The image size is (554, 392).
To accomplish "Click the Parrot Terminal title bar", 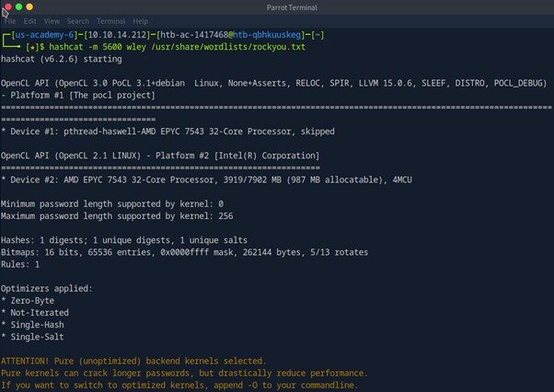I will 276,6.
